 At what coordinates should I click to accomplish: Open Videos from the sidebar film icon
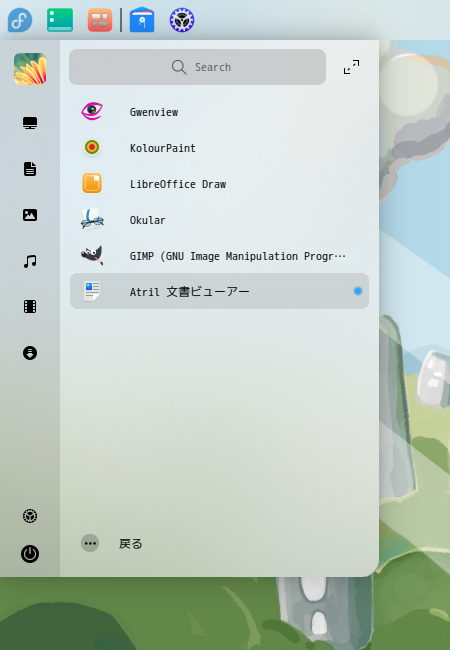point(30,307)
